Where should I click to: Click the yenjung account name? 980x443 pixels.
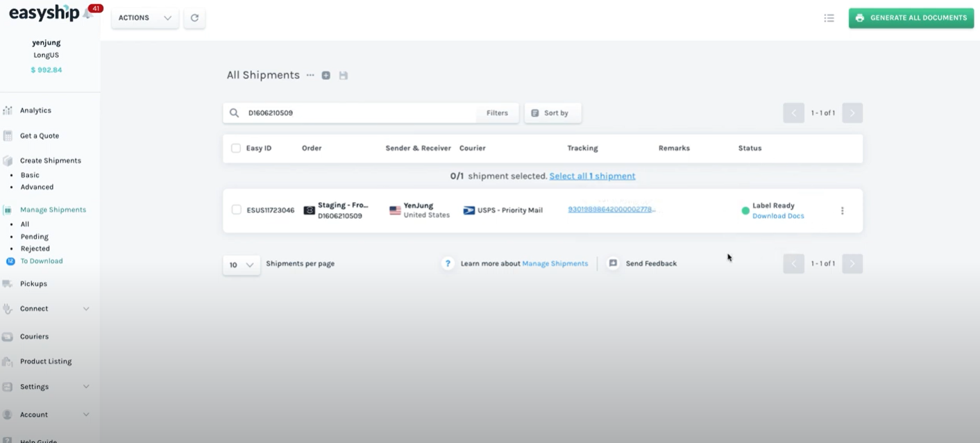click(47, 43)
